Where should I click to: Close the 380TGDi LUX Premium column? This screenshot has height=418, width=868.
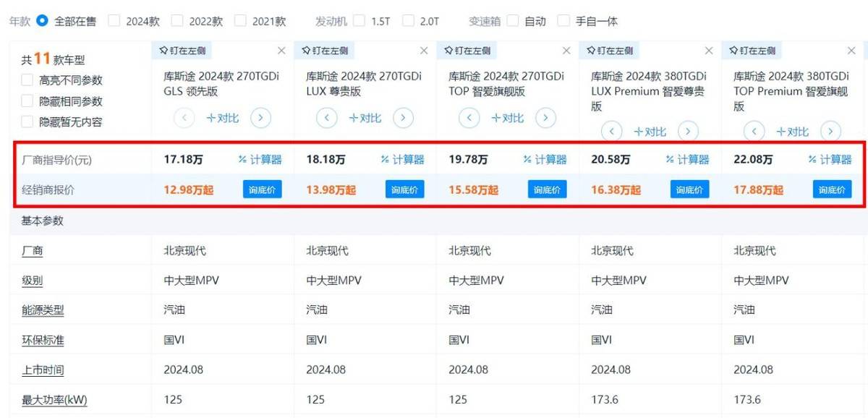click(x=709, y=51)
